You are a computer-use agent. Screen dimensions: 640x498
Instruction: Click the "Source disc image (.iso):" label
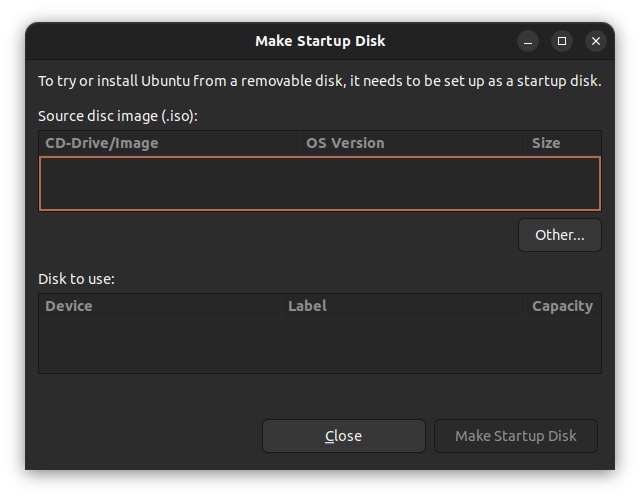[x=118, y=116]
